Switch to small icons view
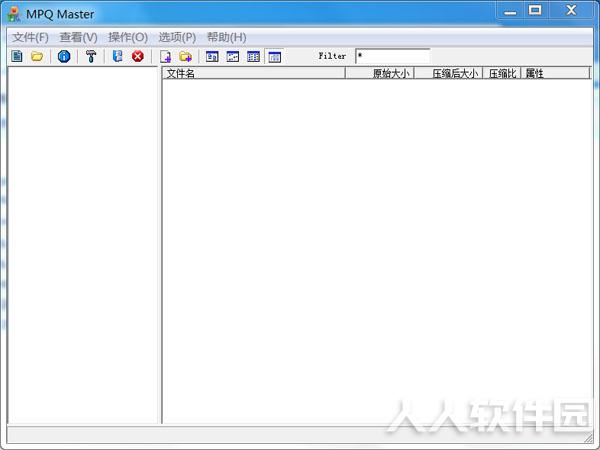This screenshot has height=450, width=600. tap(233, 57)
